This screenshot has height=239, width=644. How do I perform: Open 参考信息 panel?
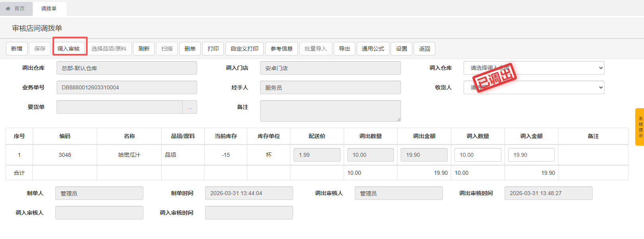(281, 49)
